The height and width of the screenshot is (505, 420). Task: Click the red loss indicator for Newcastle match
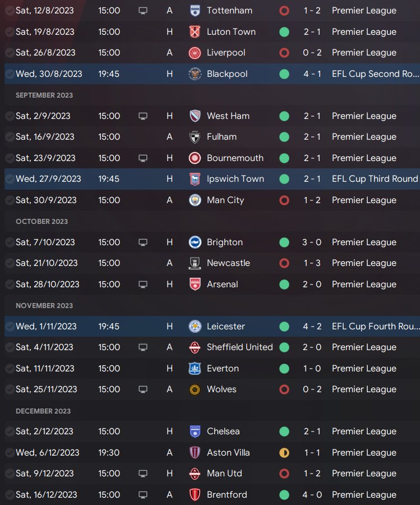click(284, 263)
